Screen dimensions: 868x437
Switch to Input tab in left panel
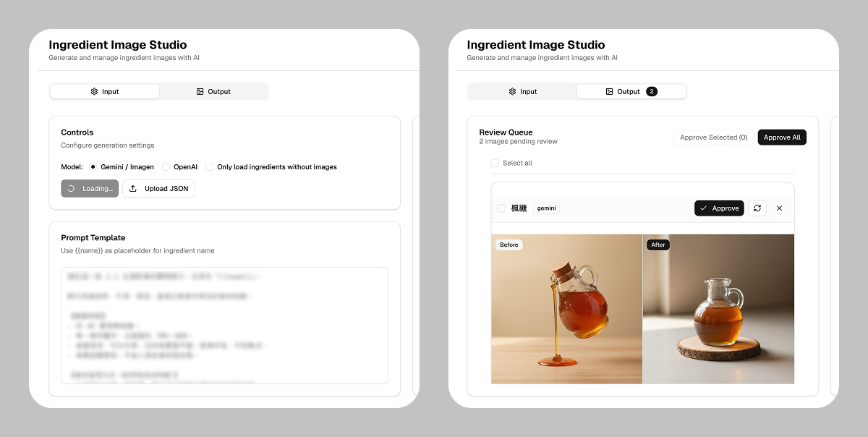click(x=104, y=92)
